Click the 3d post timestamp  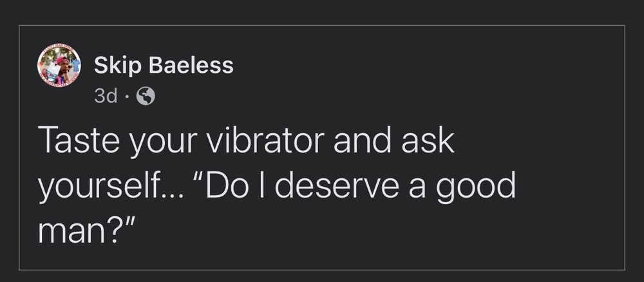point(106,97)
